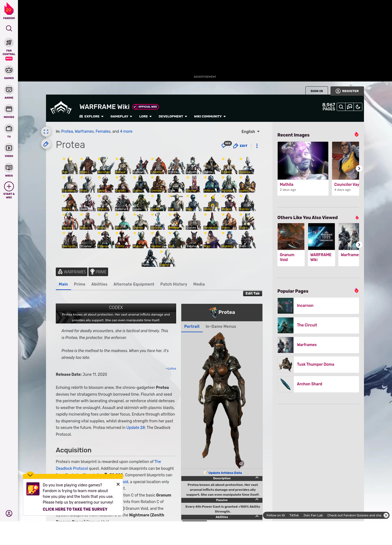Open Fan Central rocket icon
Viewport: 392px width, 545px height.
click(9, 43)
